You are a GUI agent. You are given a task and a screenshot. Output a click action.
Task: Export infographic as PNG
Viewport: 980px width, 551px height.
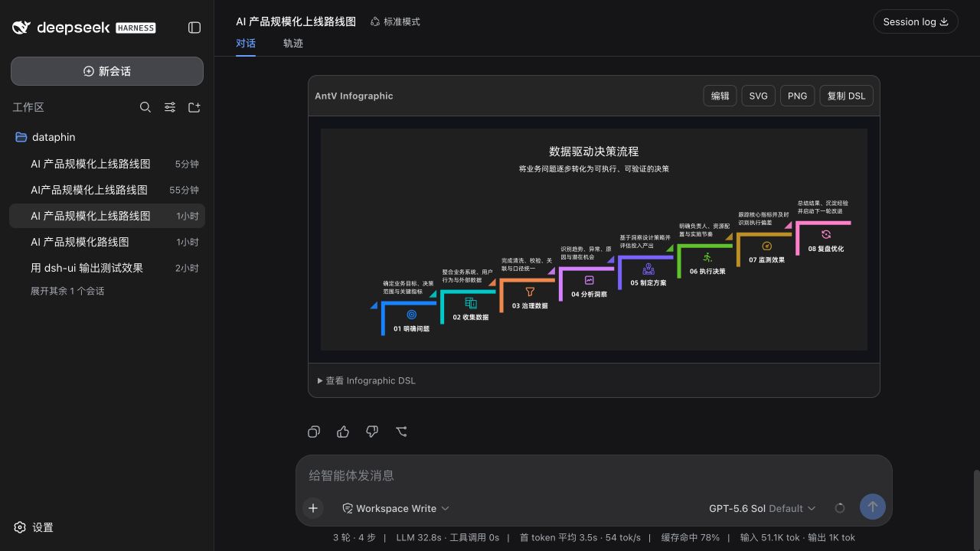coord(797,96)
